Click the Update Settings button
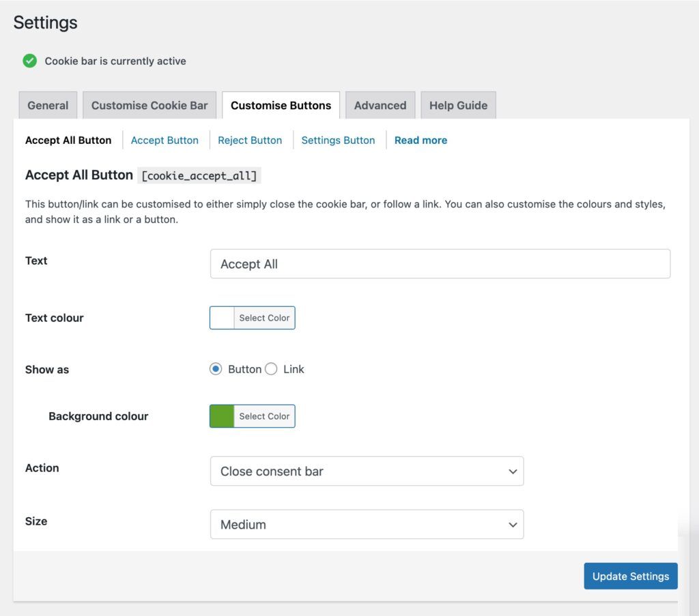699x616 pixels. tap(630, 576)
